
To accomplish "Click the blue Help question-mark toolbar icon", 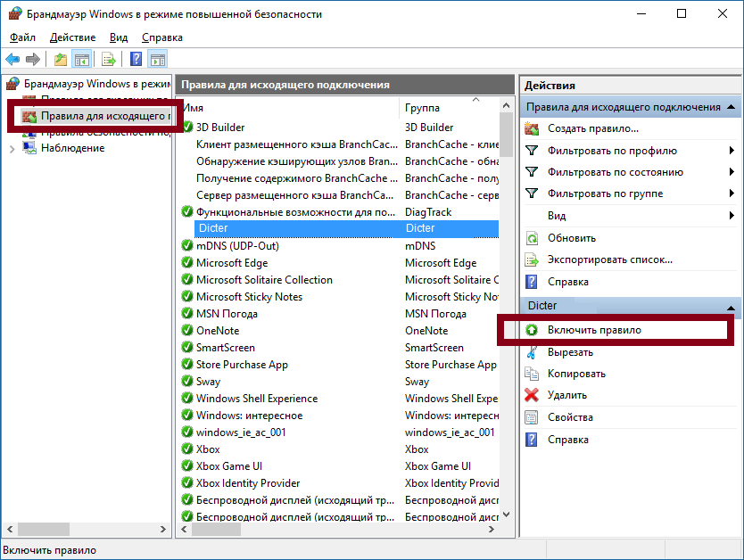I will (x=136, y=60).
